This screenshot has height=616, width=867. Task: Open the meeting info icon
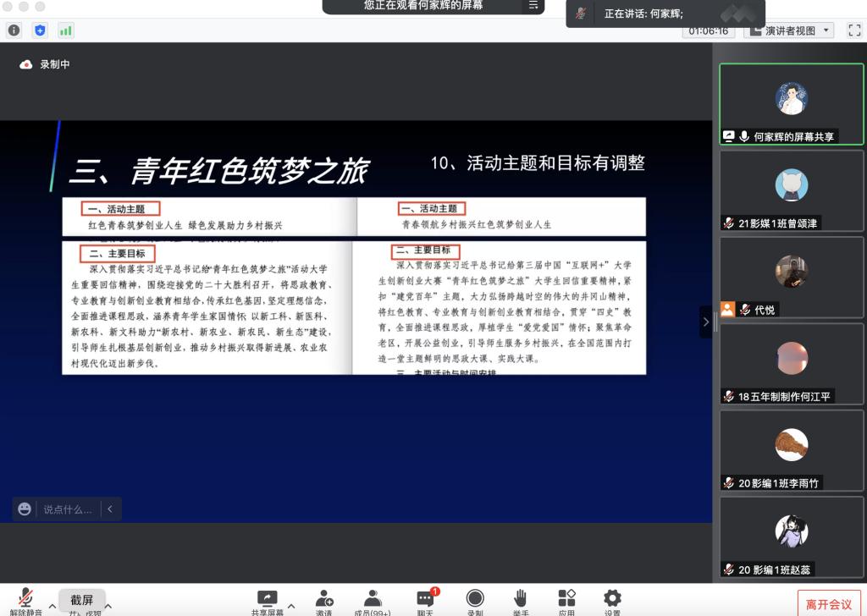pos(14,30)
